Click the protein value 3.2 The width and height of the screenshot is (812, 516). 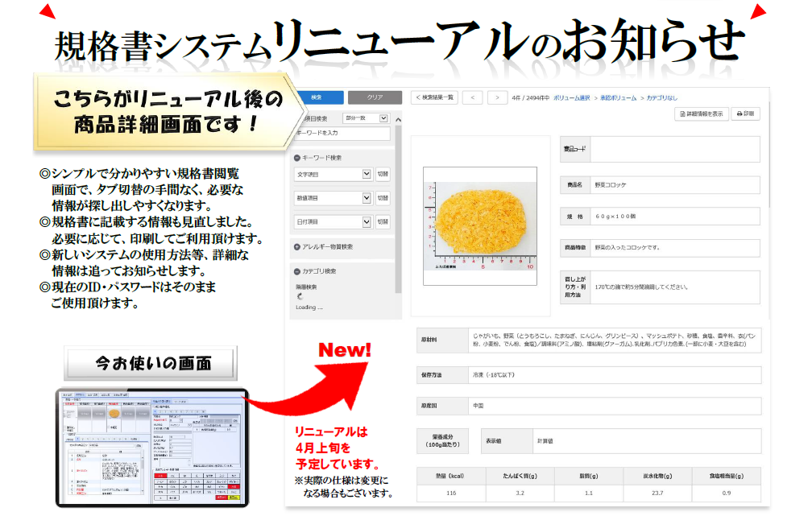pyautogui.click(x=520, y=493)
